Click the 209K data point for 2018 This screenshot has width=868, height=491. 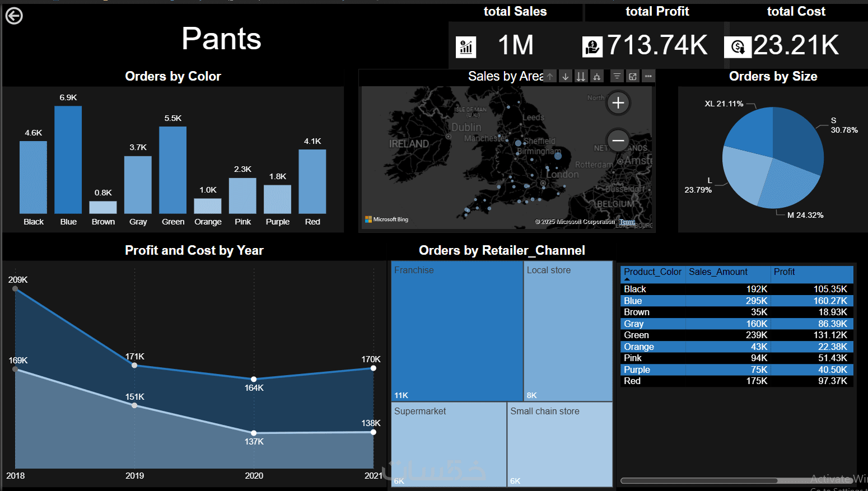click(15, 289)
